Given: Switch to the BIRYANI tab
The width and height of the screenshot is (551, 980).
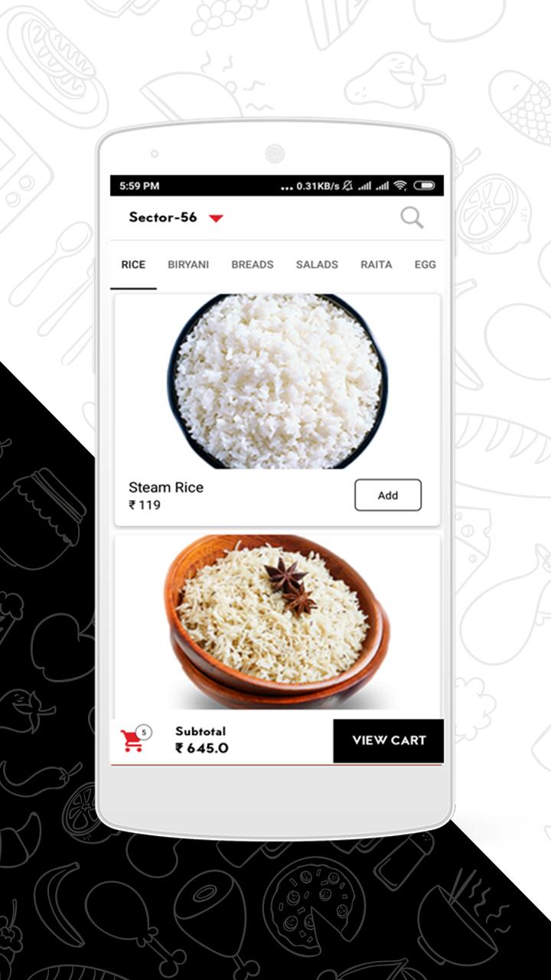Looking at the screenshot, I should pos(188,264).
